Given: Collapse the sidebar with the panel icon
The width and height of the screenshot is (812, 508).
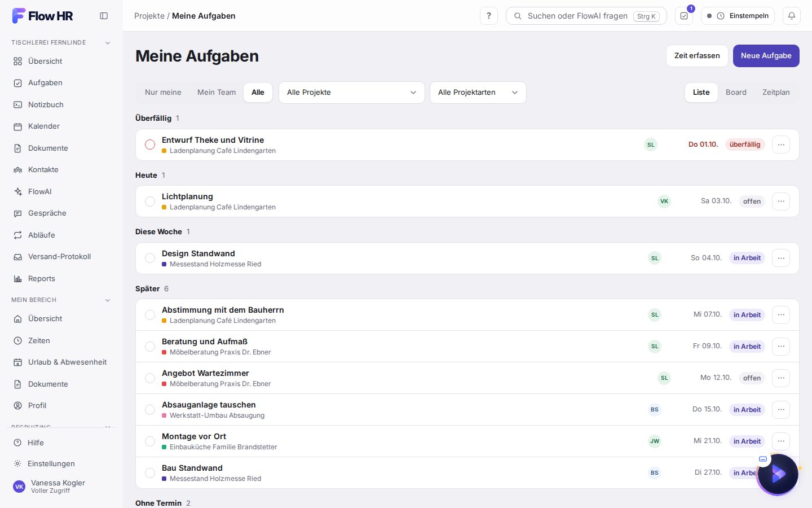Looking at the screenshot, I should (104, 16).
